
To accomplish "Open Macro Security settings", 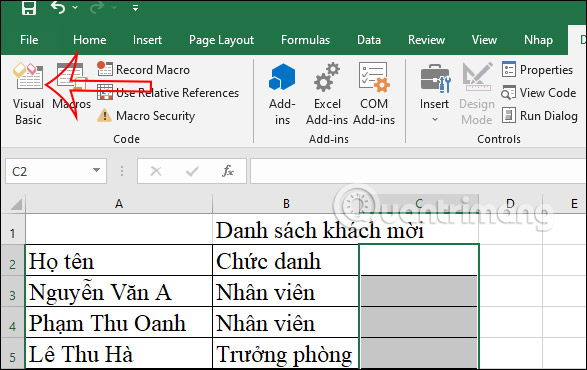I will click(x=146, y=116).
